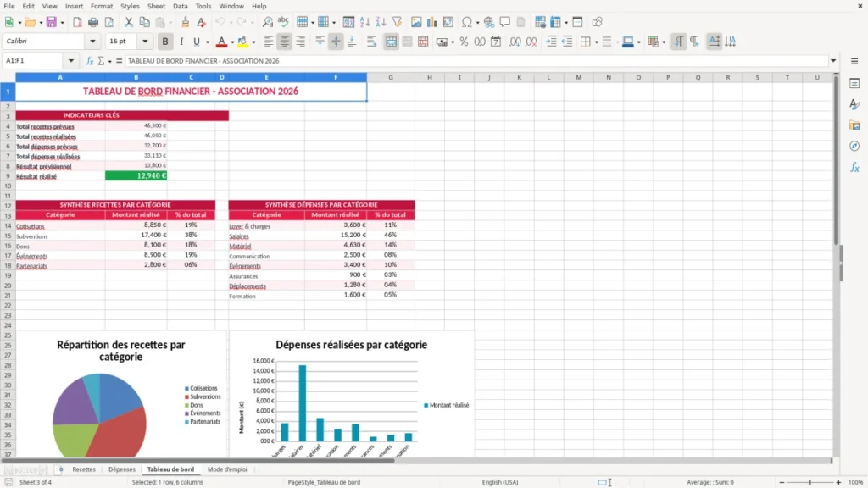Click the Print icon in toolbar
The height and width of the screenshot is (488, 868).
point(93,22)
